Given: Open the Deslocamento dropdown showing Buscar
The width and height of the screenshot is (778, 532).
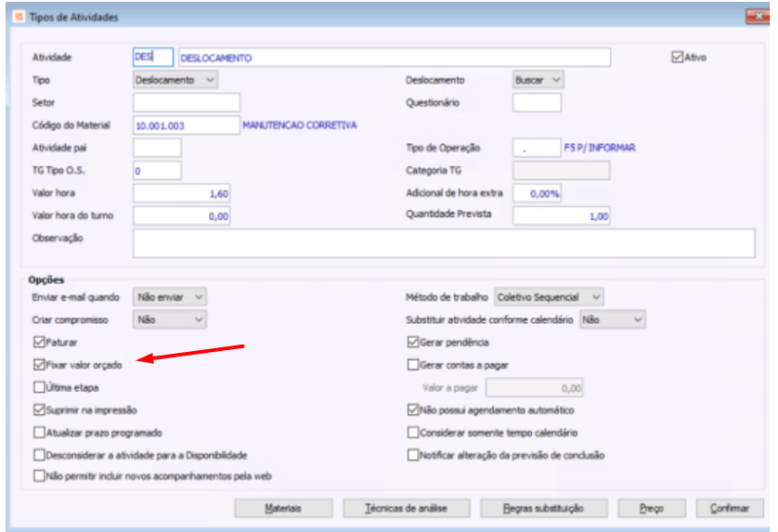Looking at the screenshot, I should (538, 80).
